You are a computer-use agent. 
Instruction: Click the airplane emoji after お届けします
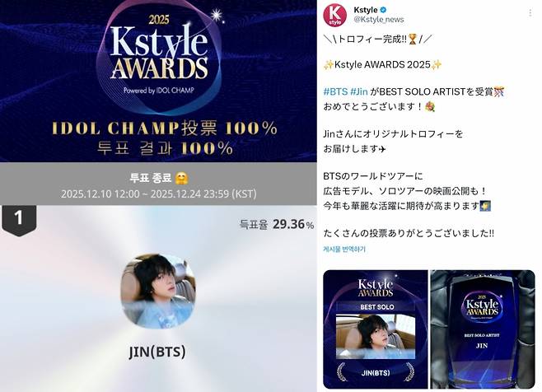[382, 149]
